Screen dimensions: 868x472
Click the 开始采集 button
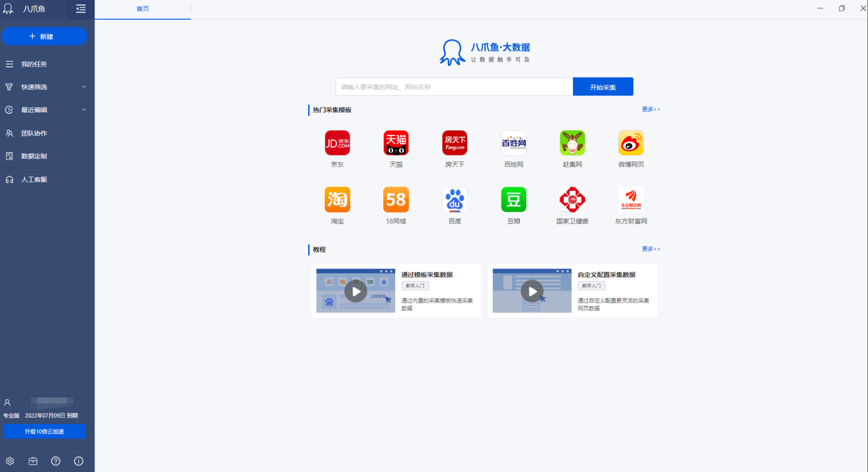tap(603, 87)
